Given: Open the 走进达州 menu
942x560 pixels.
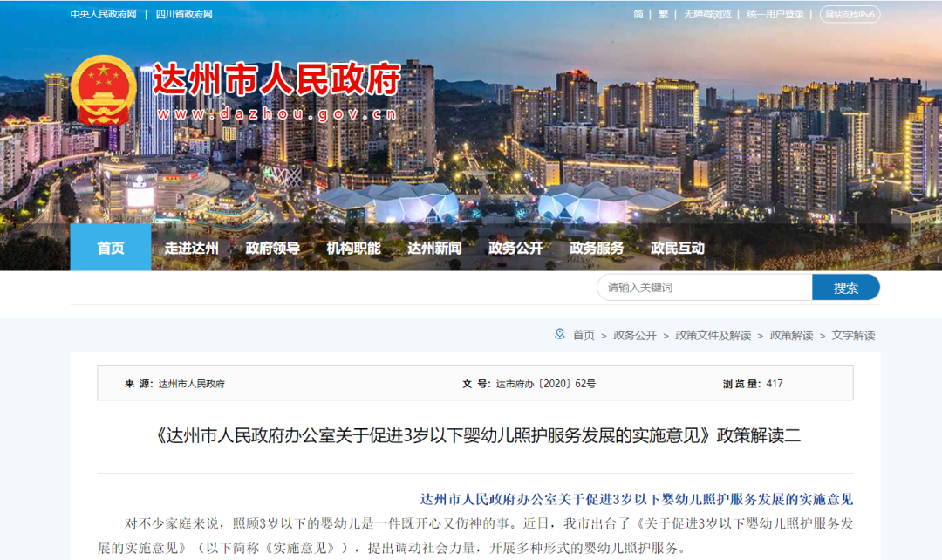Looking at the screenshot, I should tap(191, 248).
